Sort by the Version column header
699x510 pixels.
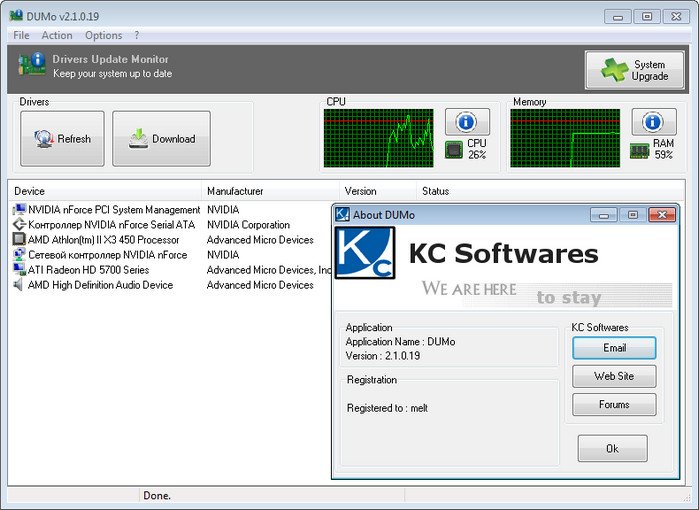(378, 191)
